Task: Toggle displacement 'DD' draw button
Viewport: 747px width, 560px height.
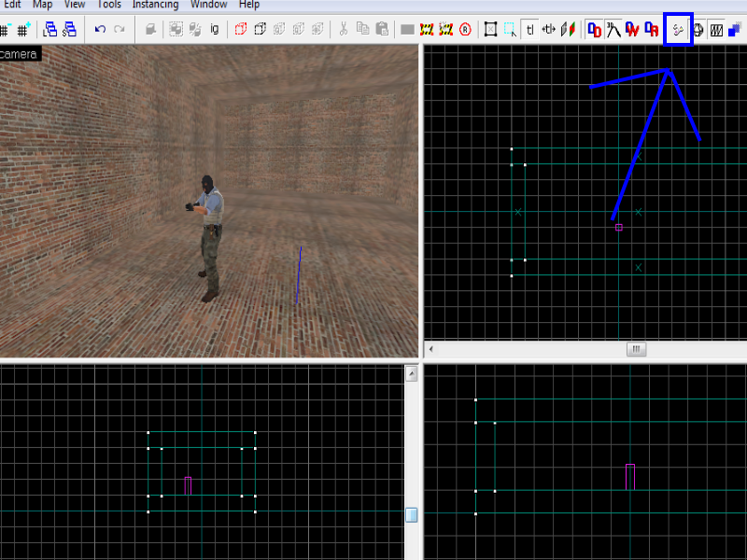Action: point(594,30)
